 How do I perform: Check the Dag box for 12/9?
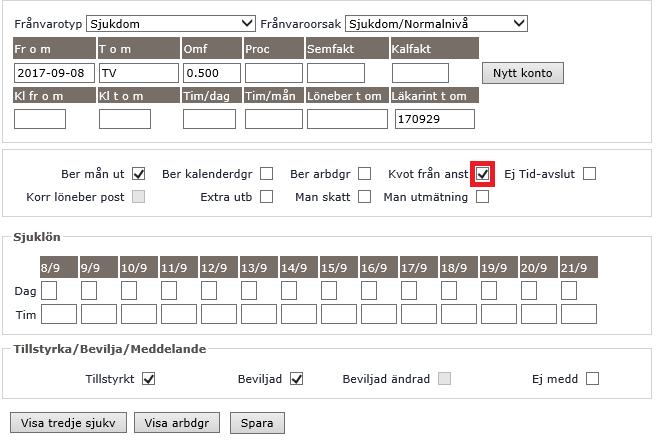pyautogui.click(x=209, y=291)
